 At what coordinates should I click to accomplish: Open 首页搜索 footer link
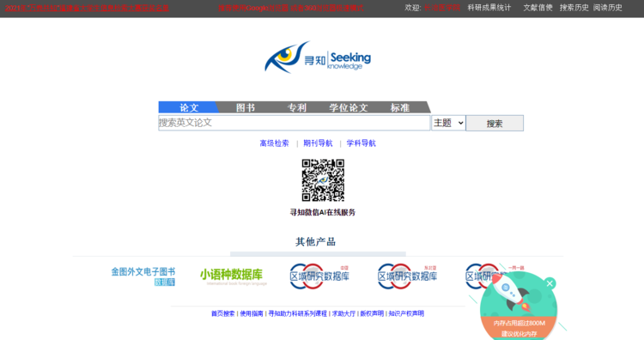(x=223, y=313)
